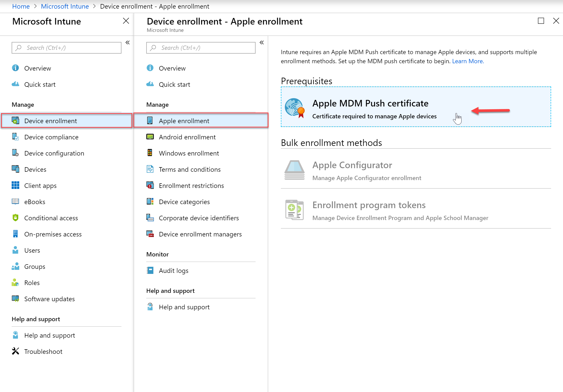
Task: Click the Corporate device identifiers label
Action: click(x=199, y=218)
